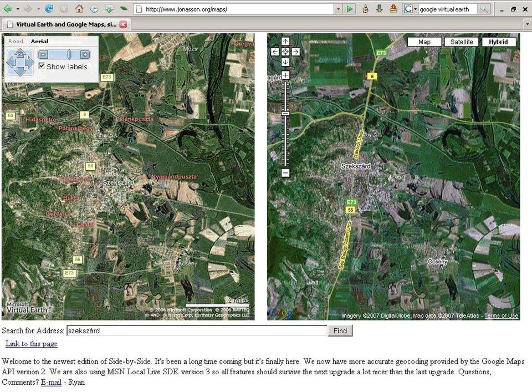This screenshot has height=392, width=532.
Task: Expand the address bar URL dropdown
Action: (338, 9)
